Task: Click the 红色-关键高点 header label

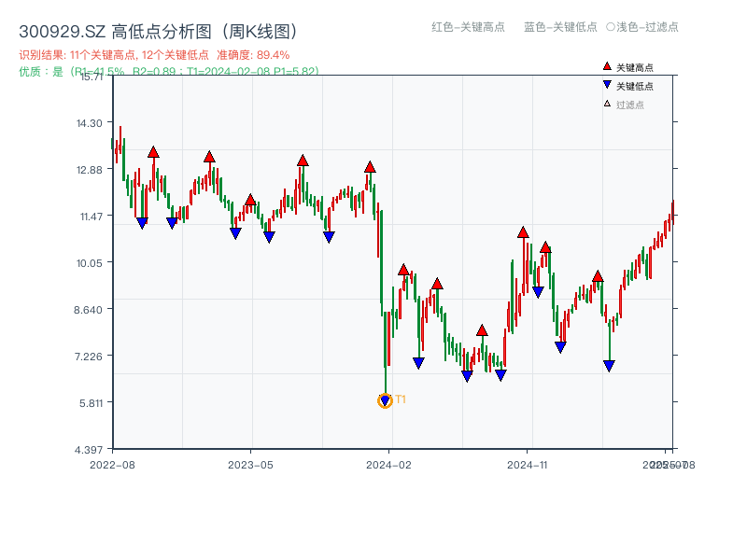Action: point(468,27)
